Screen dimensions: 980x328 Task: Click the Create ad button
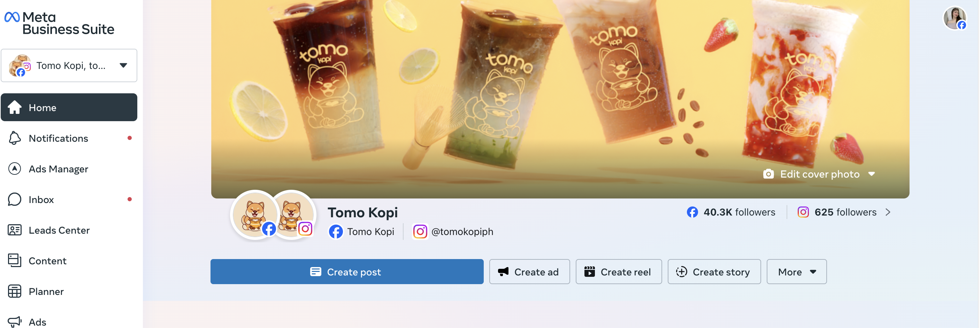click(x=529, y=272)
